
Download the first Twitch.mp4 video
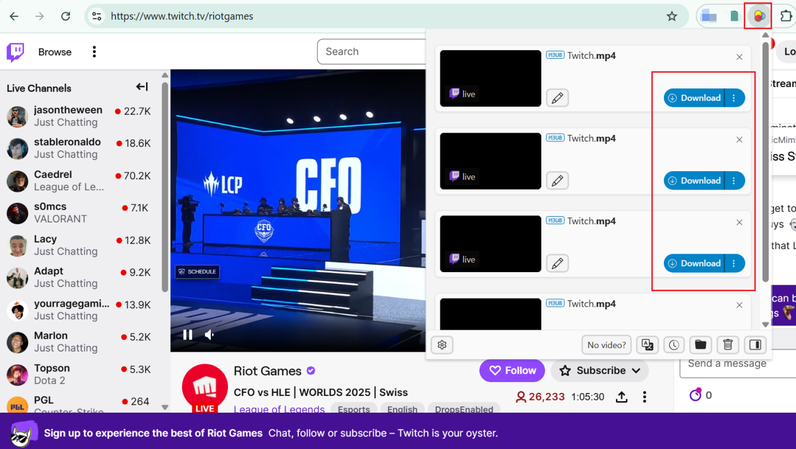point(694,98)
